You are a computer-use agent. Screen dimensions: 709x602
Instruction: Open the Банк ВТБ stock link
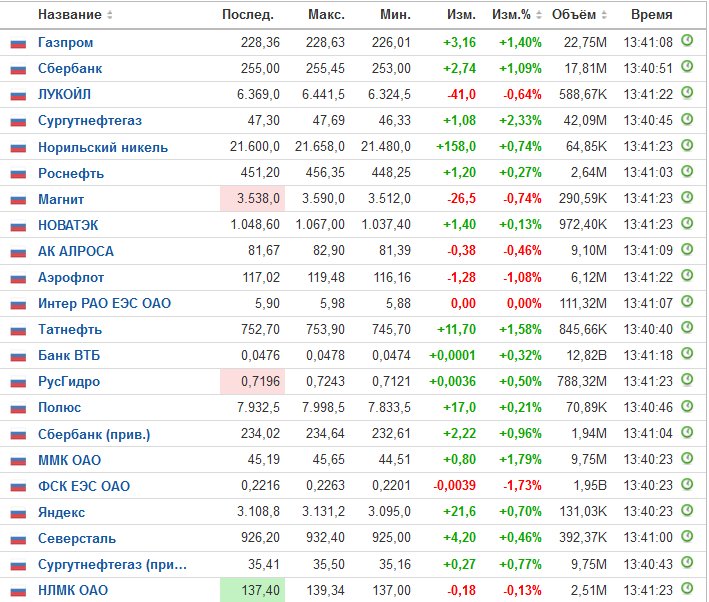[69, 356]
